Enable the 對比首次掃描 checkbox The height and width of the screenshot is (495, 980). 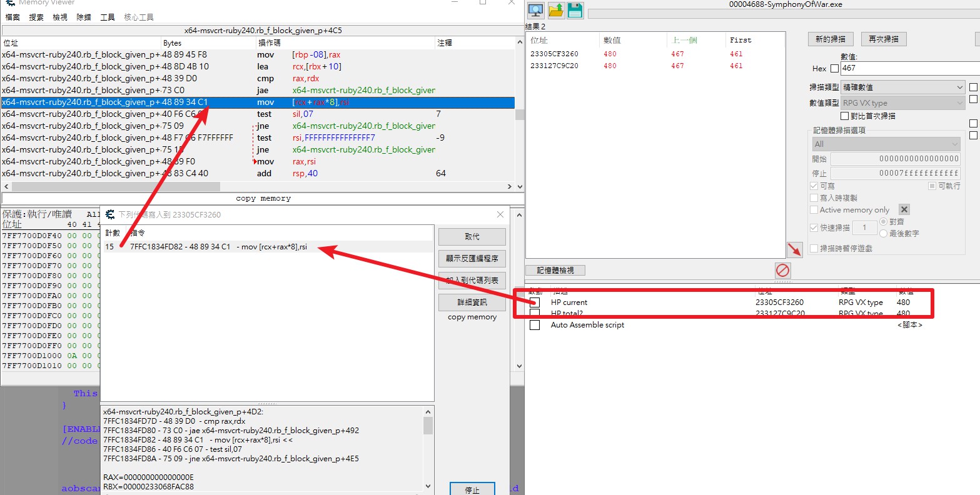[x=845, y=116]
